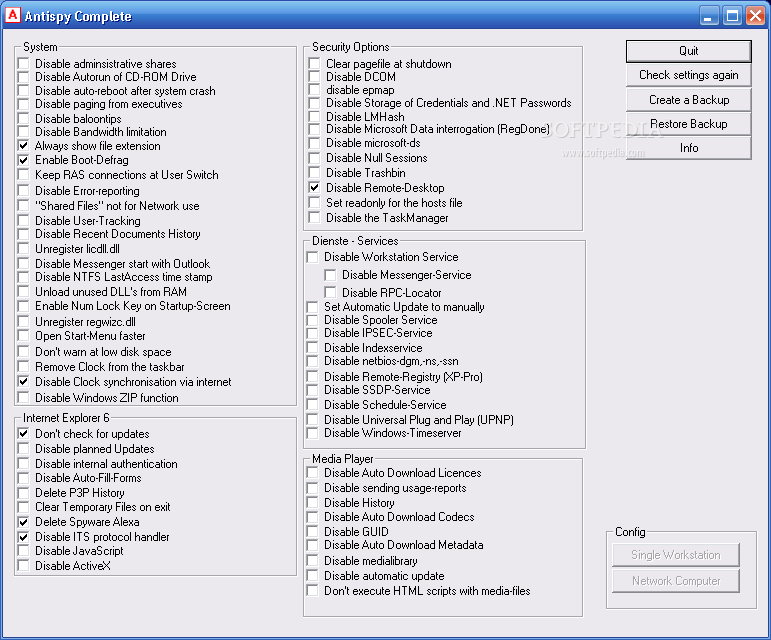This screenshot has height=640, width=771.
Task: Check Disable JavaScript
Action: tap(23, 551)
